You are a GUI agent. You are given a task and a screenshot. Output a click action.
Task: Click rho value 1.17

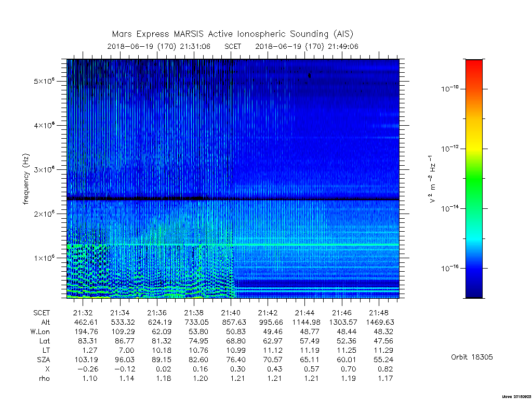[x=386, y=378]
